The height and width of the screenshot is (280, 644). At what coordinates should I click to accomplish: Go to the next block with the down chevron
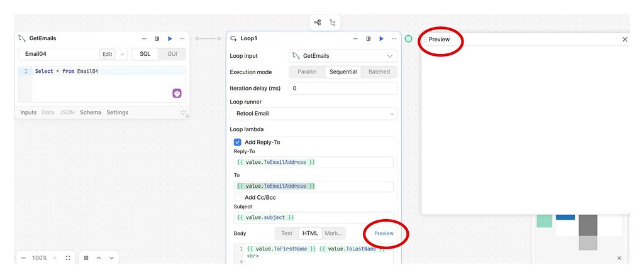click(x=111, y=258)
